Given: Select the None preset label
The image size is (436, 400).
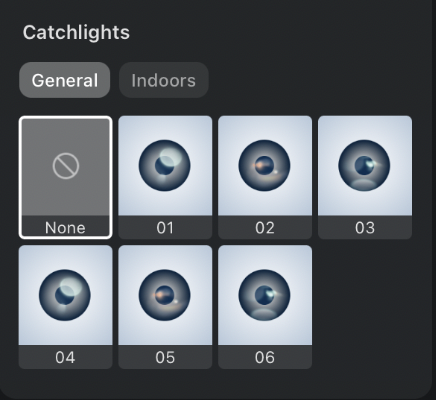Looking at the screenshot, I should point(65,228).
